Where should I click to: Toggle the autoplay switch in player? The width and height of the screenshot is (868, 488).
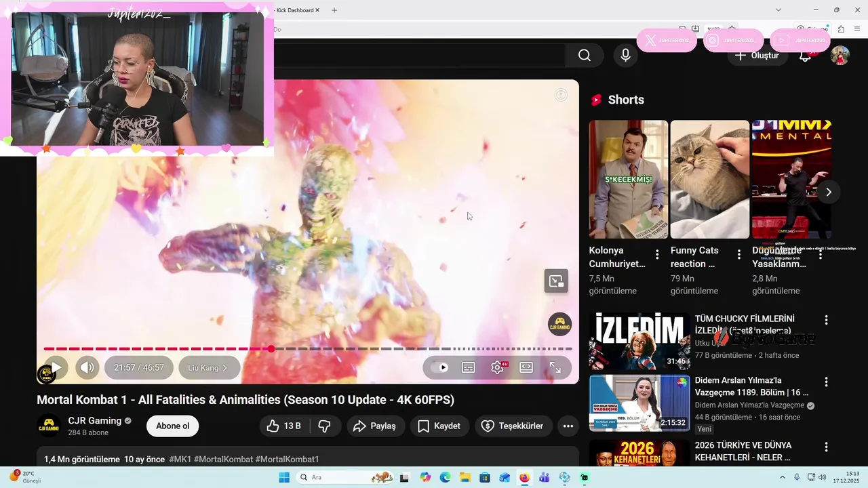point(439,367)
